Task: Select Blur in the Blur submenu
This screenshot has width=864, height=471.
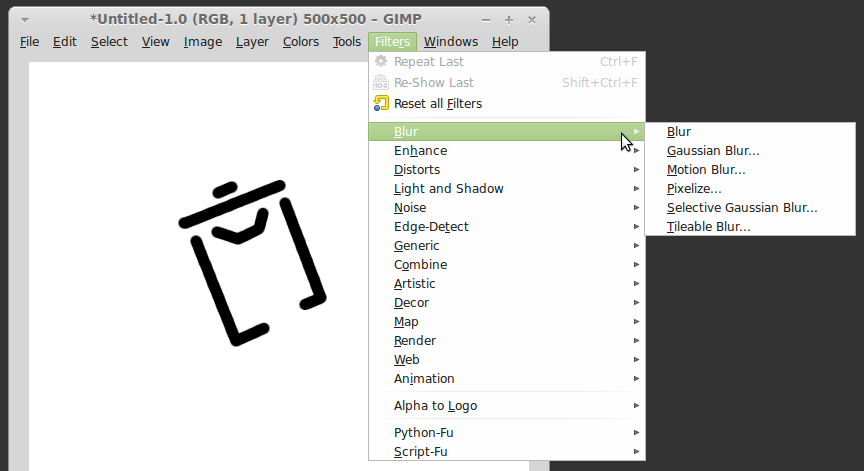Action: click(x=750, y=132)
